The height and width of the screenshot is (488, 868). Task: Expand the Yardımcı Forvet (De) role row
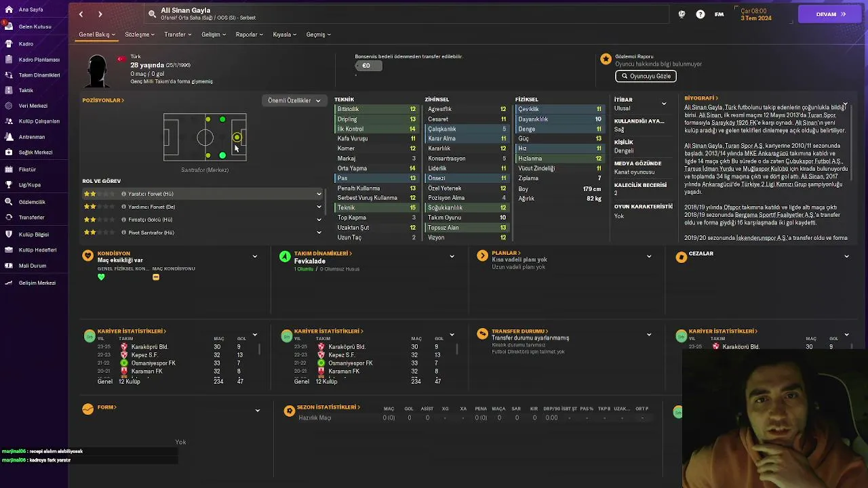coord(319,207)
